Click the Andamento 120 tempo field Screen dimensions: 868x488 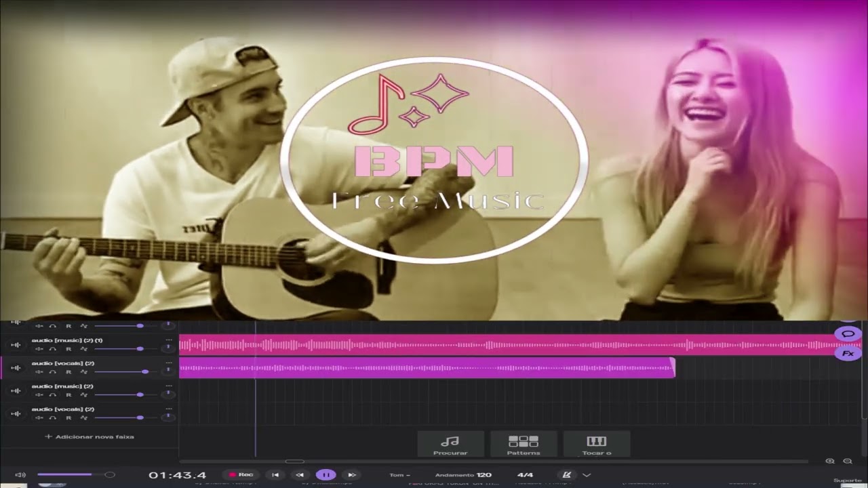point(463,475)
